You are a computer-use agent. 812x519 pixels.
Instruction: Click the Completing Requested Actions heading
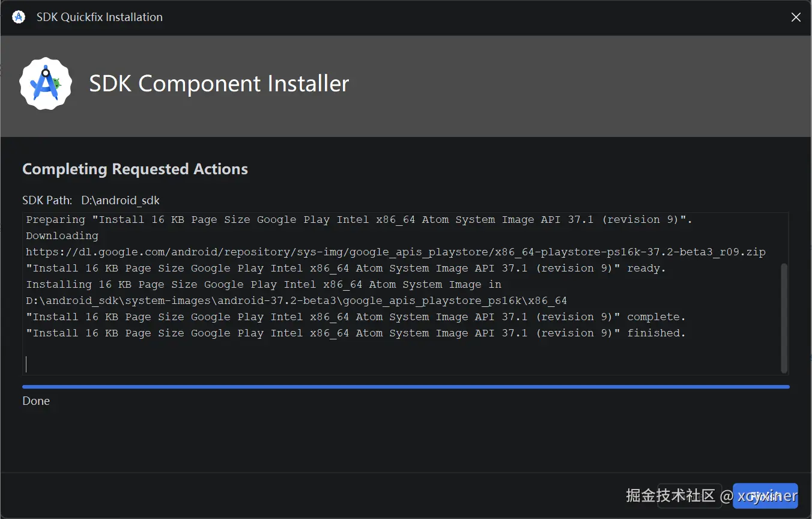pyautogui.click(x=135, y=169)
